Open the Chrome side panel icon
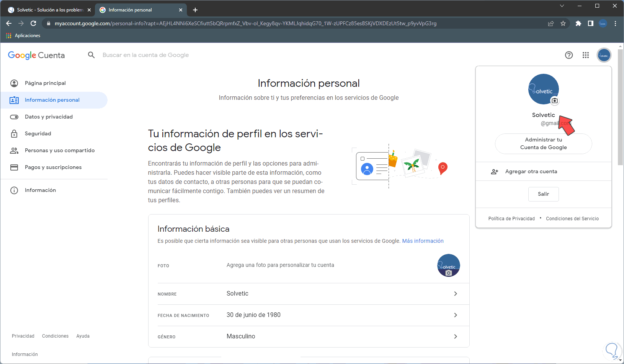 coord(591,23)
